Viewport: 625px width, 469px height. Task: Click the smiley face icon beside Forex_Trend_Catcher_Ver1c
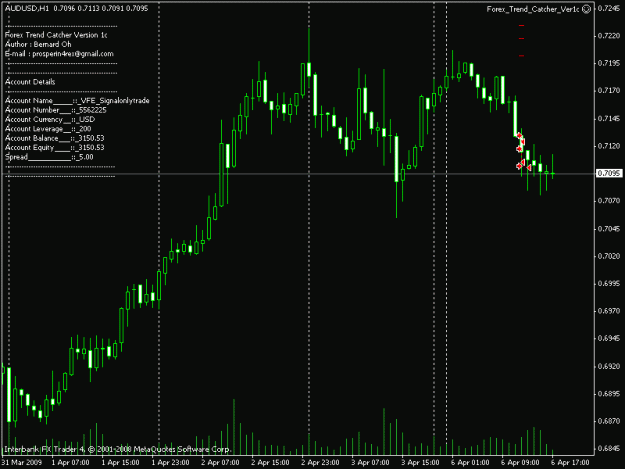(x=586, y=9)
